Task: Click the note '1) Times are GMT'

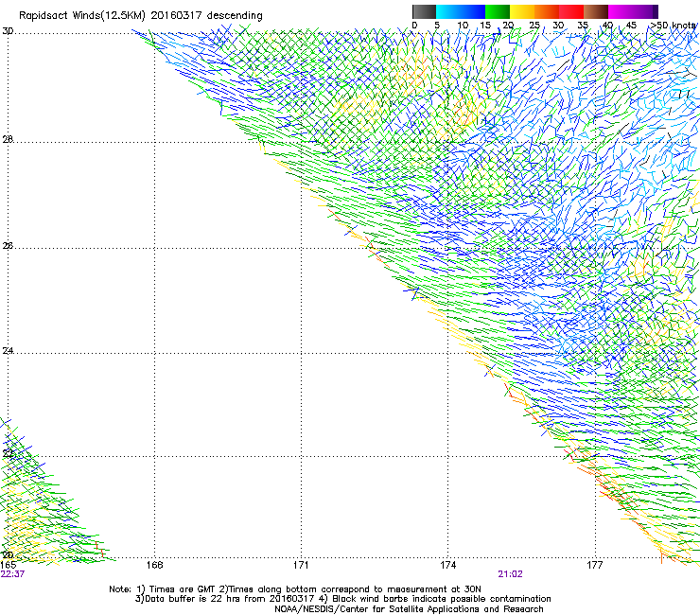Action: 176,589
